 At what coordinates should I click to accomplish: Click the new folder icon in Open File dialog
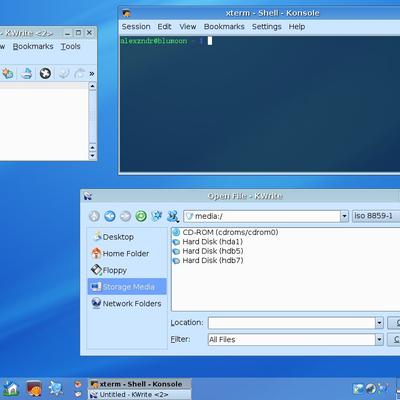(x=157, y=216)
